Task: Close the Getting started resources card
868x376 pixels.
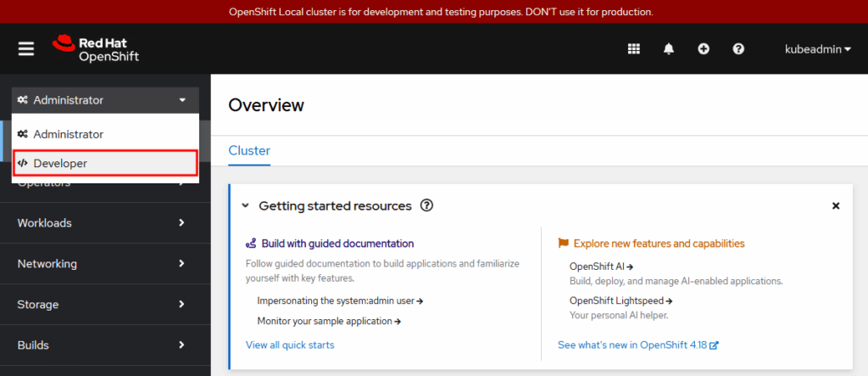Action: coord(836,206)
